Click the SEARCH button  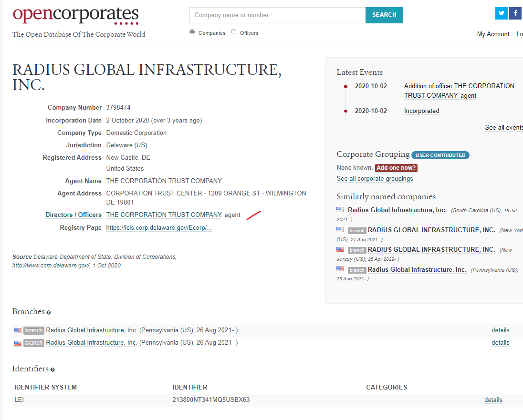pyautogui.click(x=384, y=15)
